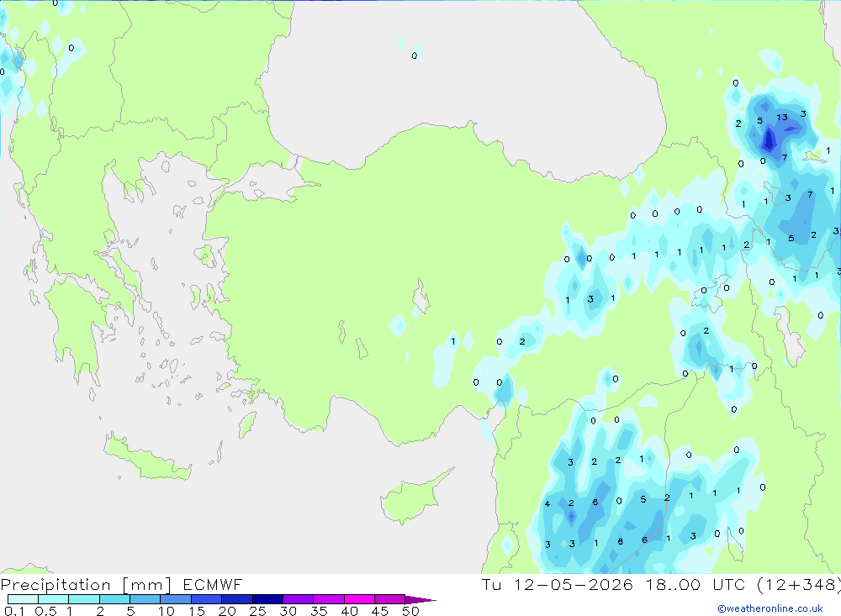Select the 30 to 35 mm purple swatch
This screenshot has width=841, height=616.
click(299, 599)
